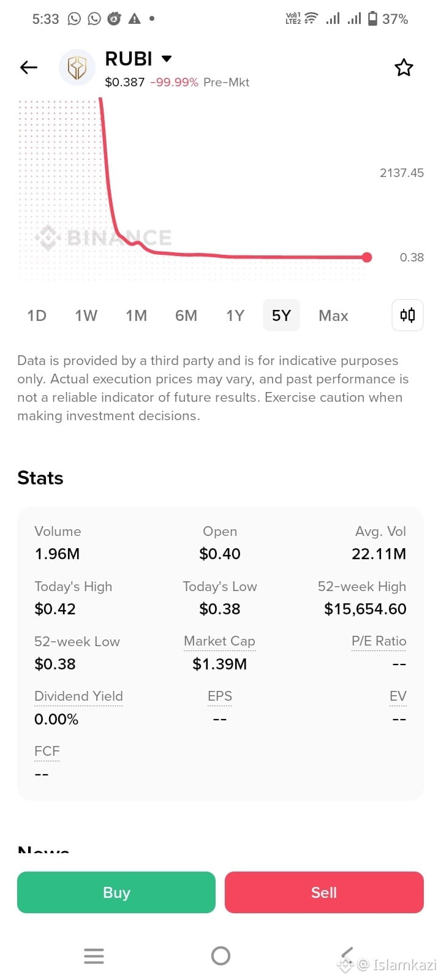Tap the green Buy button
The height and width of the screenshot is (980, 441).
tap(116, 892)
